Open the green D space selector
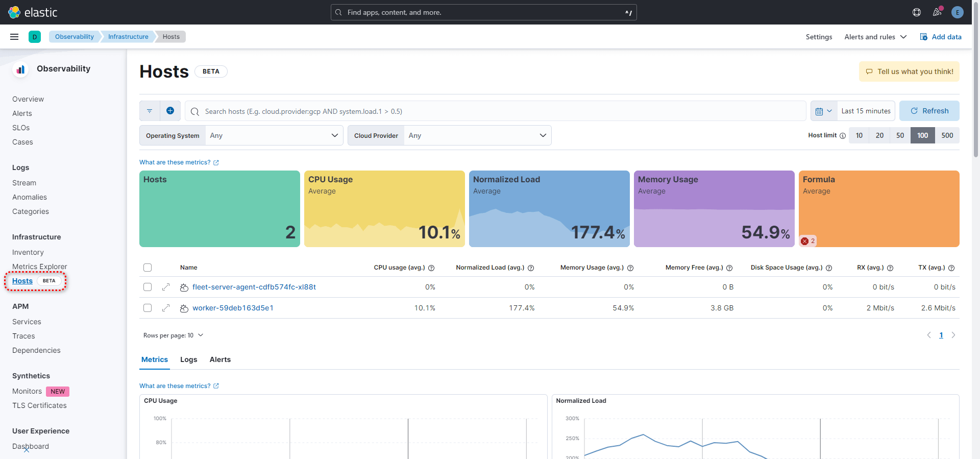Image resolution: width=980 pixels, height=459 pixels. (x=35, y=37)
